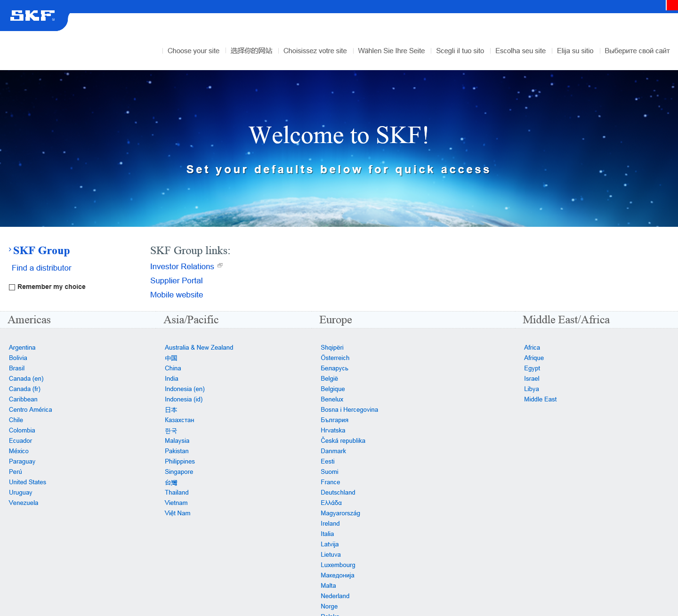
Task: Select Deutschland
Action: pyautogui.click(x=338, y=492)
